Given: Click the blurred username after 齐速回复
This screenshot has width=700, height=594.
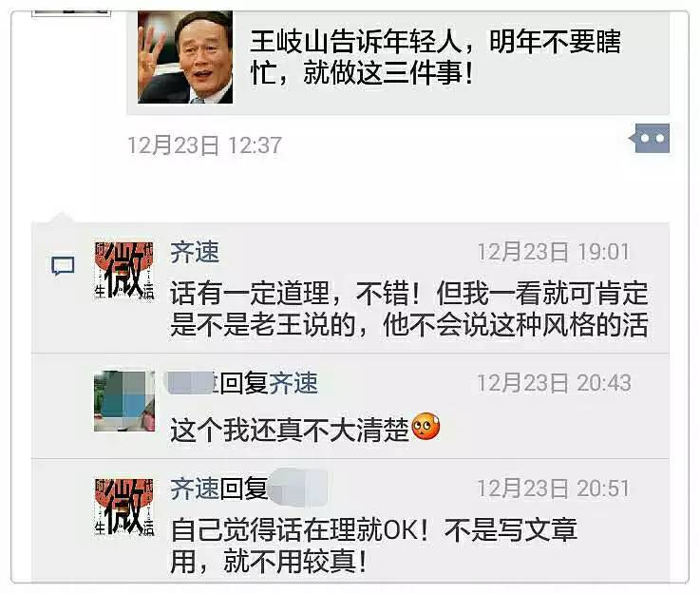Looking at the screenshot, I should pos(298,488).
